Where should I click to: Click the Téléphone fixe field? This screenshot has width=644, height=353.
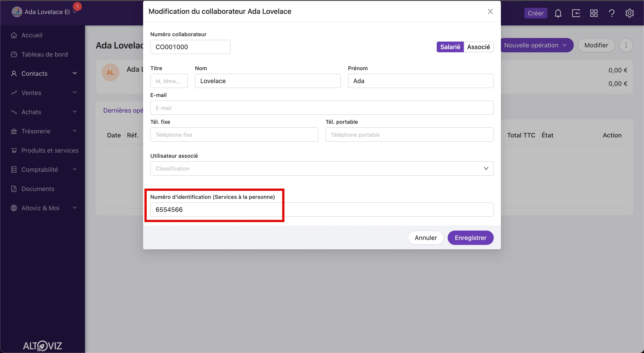click(x=234, y=135)
